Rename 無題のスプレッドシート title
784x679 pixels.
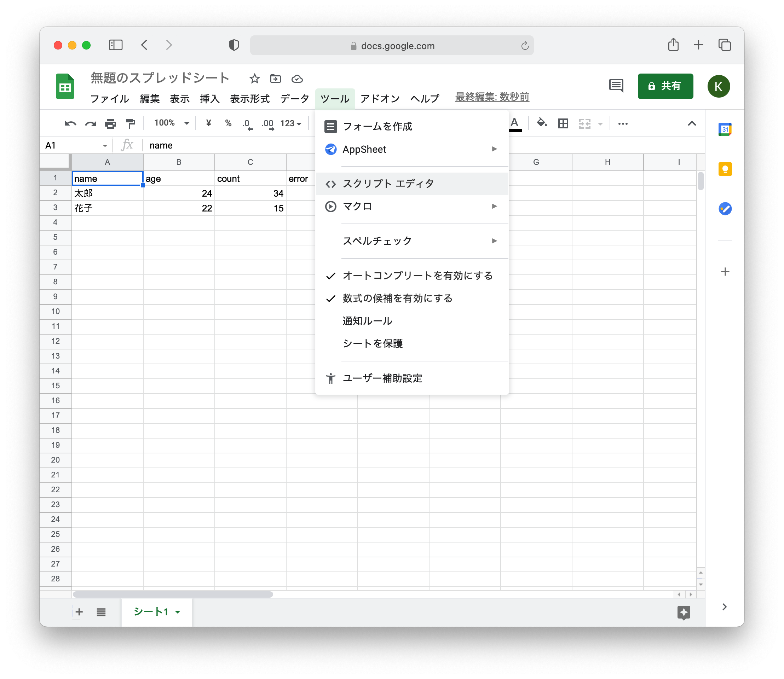tap(160, 78)
